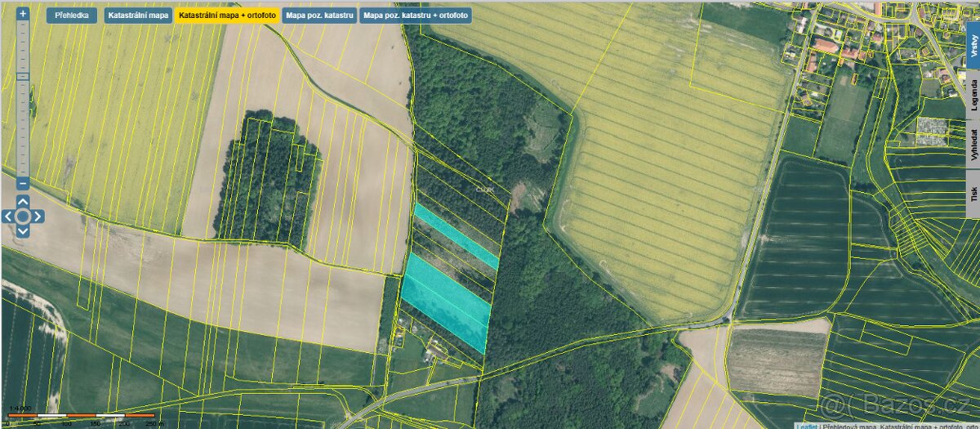
Task: Pan the map left
Action: (x=8, y=217)
